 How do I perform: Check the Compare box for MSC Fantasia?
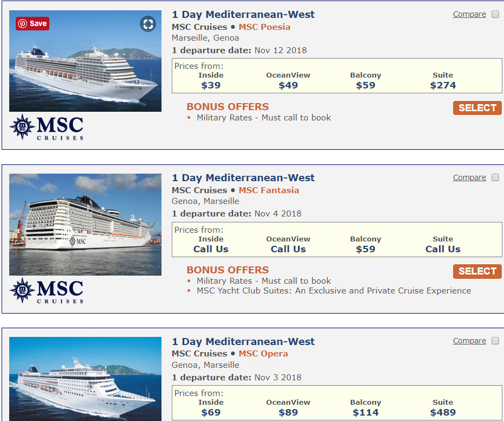pos(495,178)
